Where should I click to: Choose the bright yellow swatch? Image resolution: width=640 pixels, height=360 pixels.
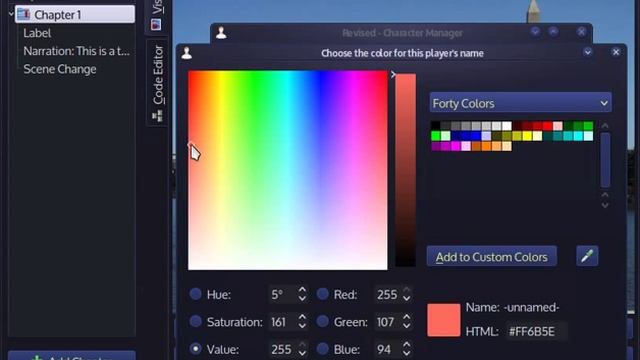[x=528, y=136]
